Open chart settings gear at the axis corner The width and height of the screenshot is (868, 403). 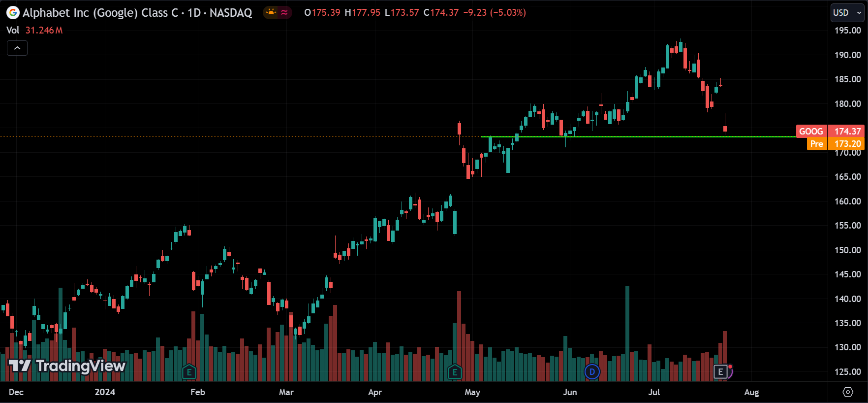848,392
